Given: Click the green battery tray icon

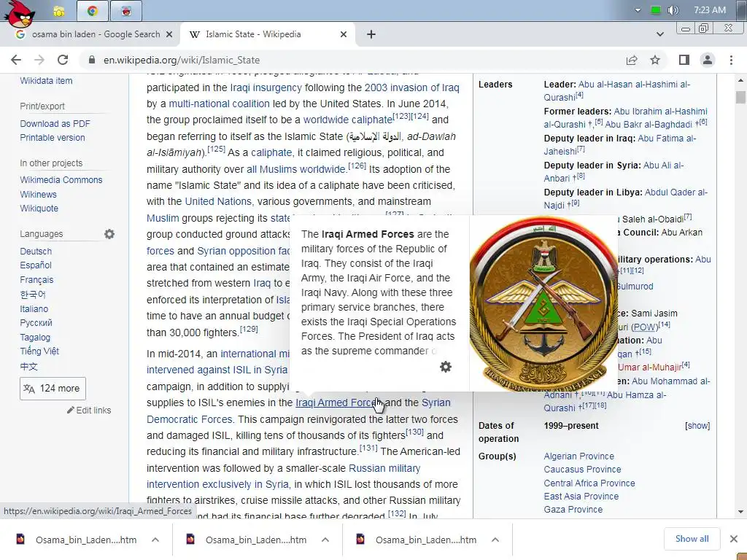Looking at the screenshot, I should pos(656,10).
